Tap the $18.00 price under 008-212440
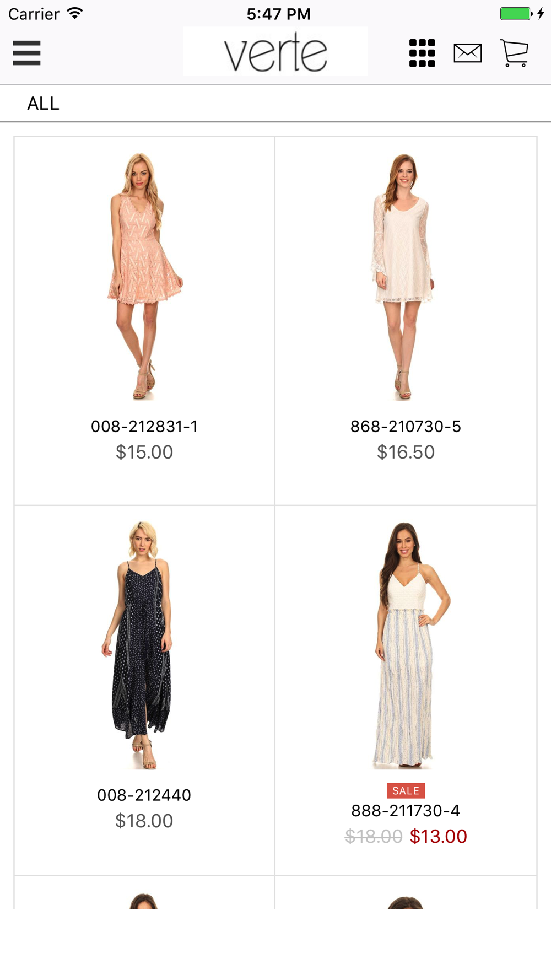 (144, 821)
